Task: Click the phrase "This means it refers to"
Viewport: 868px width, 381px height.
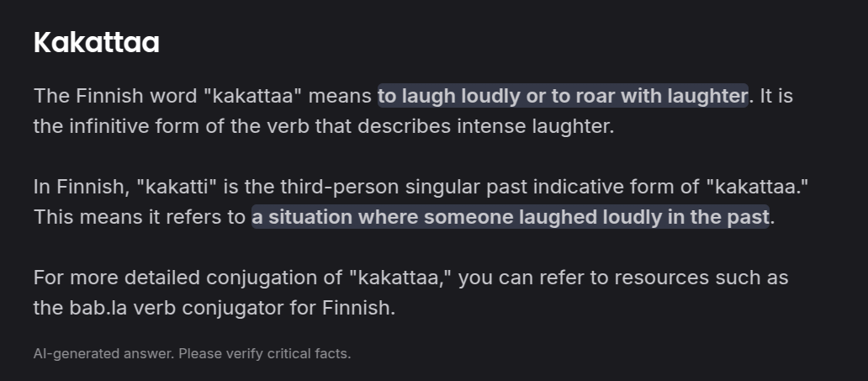Action: [x=139, y=217]
